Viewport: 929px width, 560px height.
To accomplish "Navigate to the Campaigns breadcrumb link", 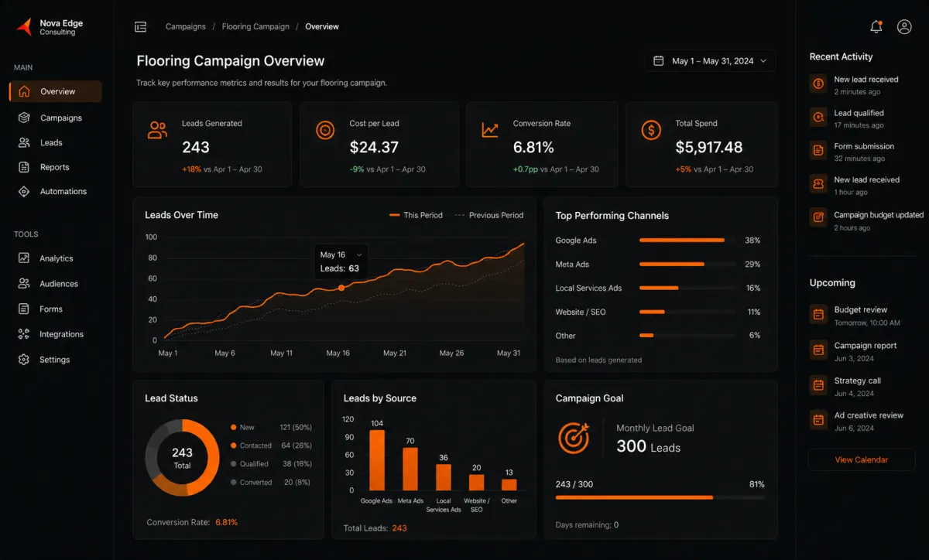I will (x=186, y=26).
